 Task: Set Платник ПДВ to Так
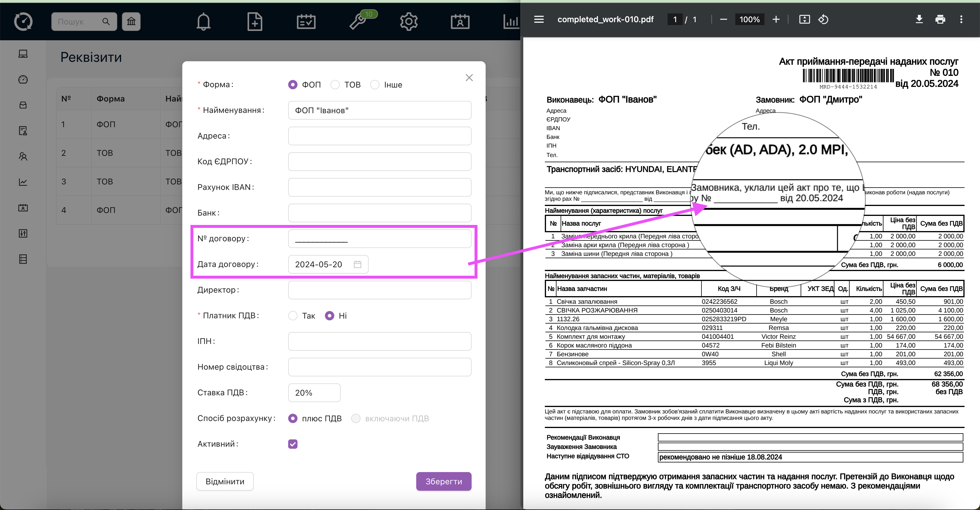(293, 315)
